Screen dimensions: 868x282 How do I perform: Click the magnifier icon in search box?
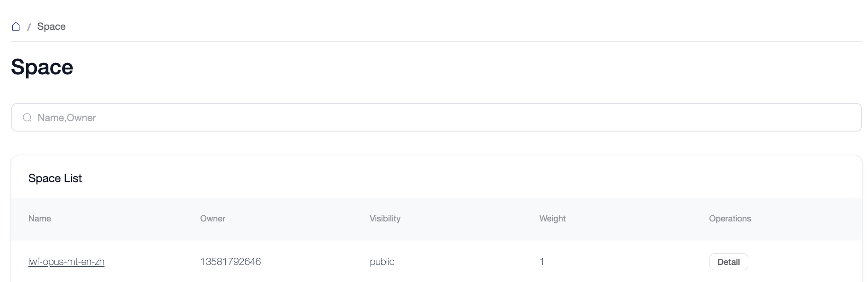tap(27, 118)
